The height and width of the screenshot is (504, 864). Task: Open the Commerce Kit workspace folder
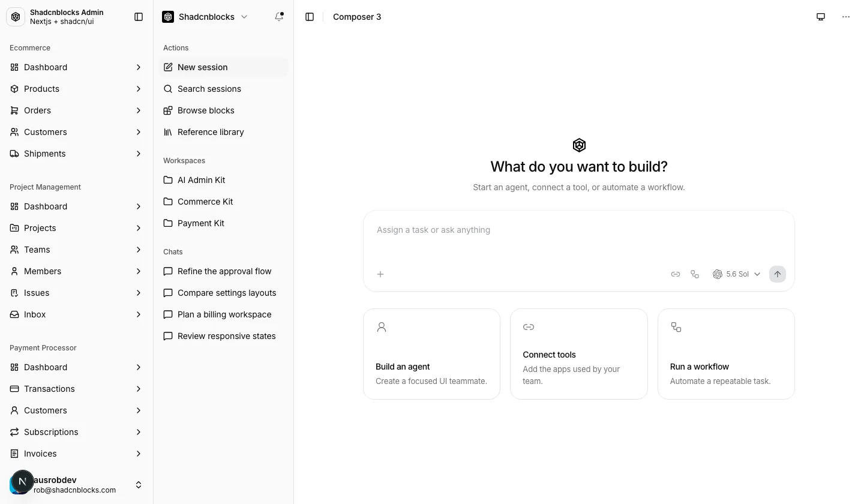[223, 202]
